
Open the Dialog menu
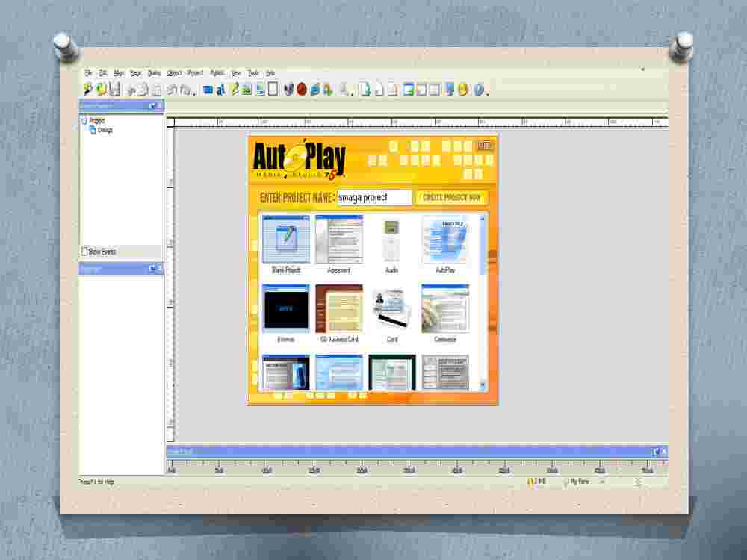coord(155,73)
